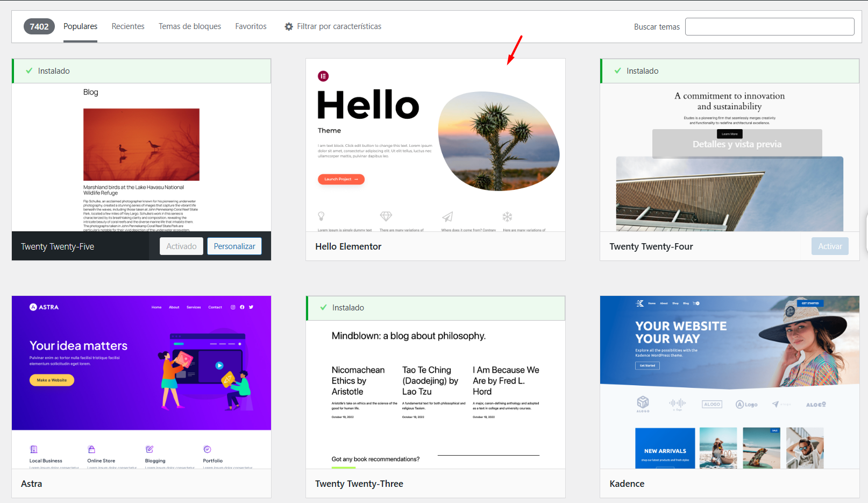Show the Favoritos tab
868x503 pixels.
point(251,26)
